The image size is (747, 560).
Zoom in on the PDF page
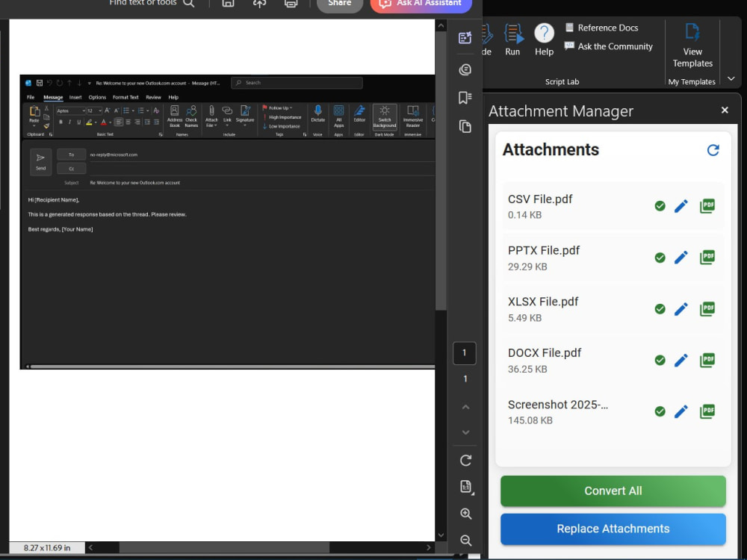466,514
